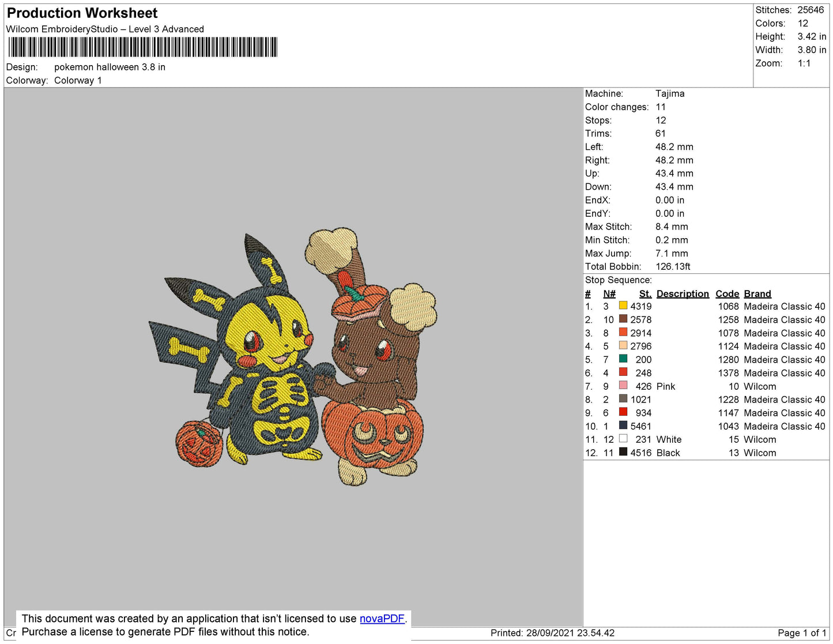The height and width of the screenshot is (644, 833).
Task: Click code 1068 in the stop sequence
Action: tap(728, 306)
